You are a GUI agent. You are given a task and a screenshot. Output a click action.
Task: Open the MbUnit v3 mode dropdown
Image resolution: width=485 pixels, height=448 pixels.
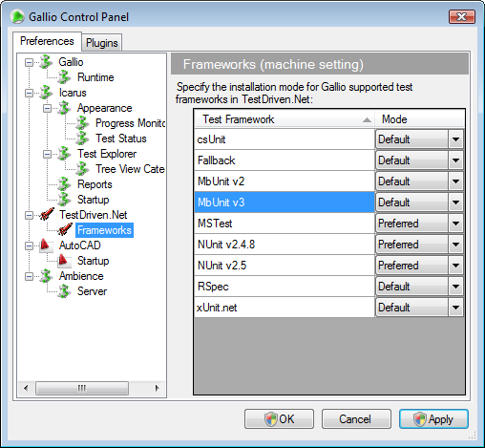tap(455, 203)
